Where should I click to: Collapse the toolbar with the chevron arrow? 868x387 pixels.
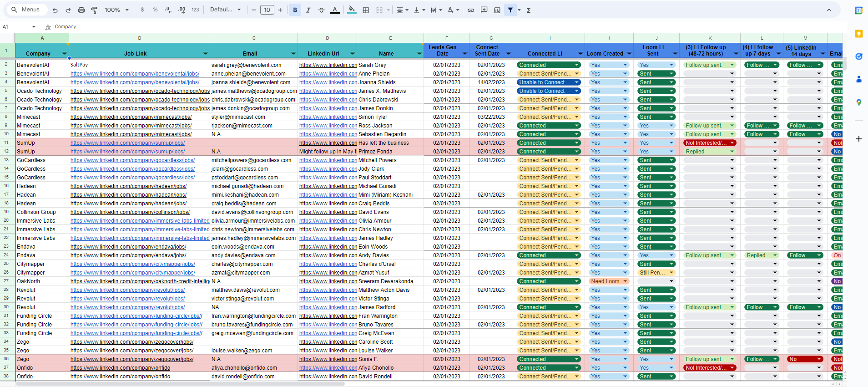point(829,10)
